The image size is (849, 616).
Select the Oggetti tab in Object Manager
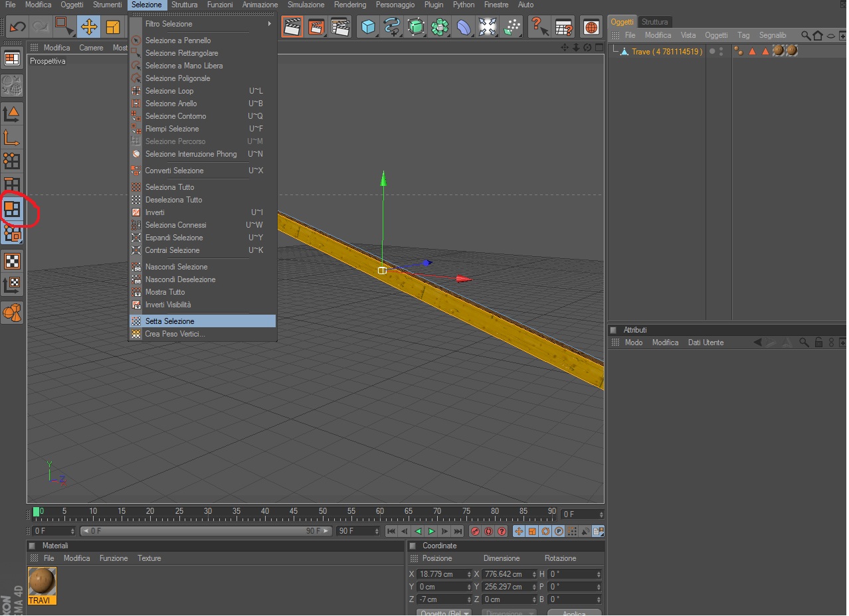coord(622,22)
